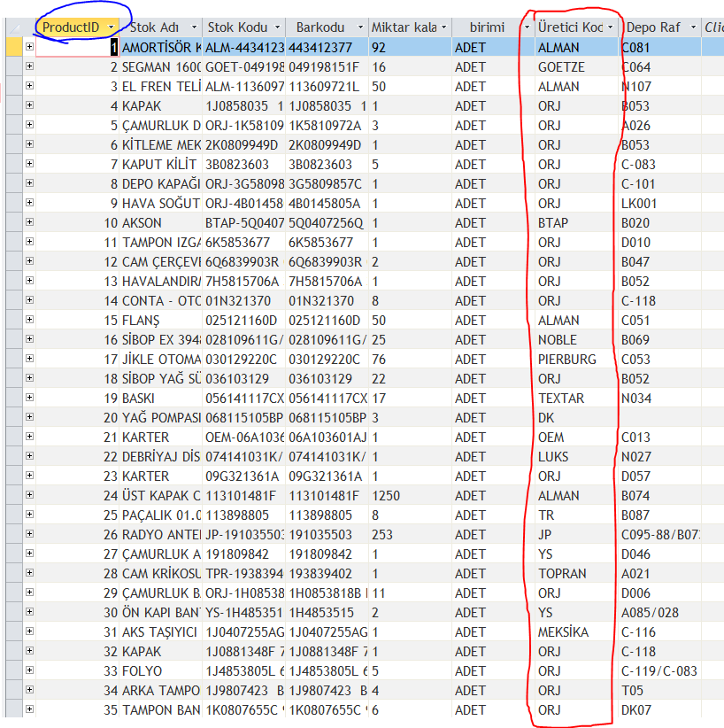
Task: Open birimi column dropdown arrow
Action: coord(527,27)
